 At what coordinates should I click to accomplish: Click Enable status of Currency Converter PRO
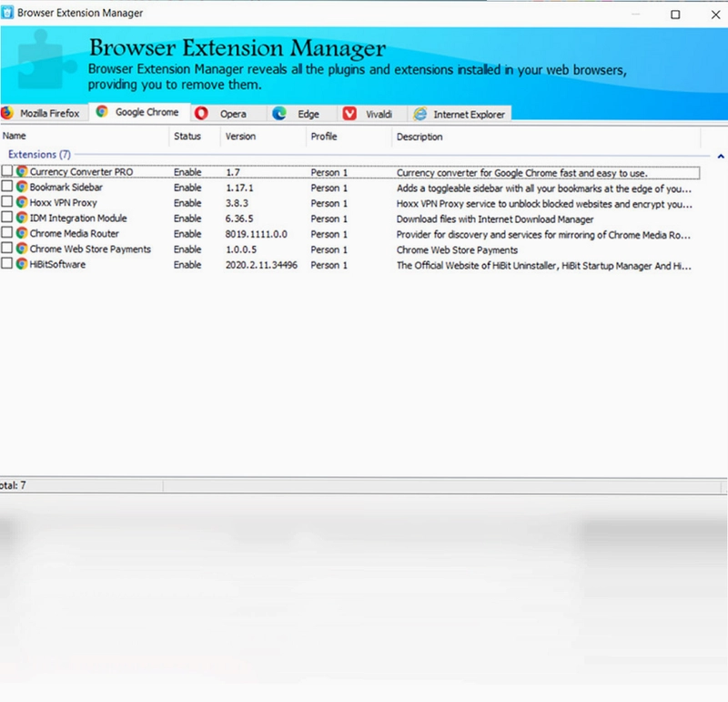[187, 172]
